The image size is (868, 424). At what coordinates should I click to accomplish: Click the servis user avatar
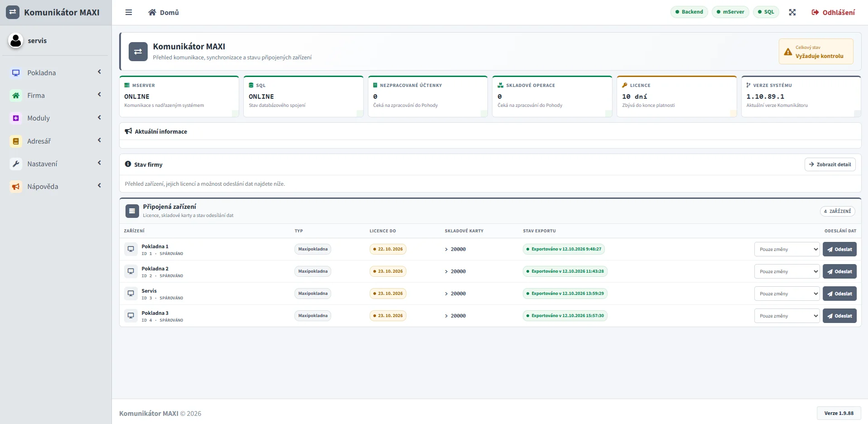[15, 41]
